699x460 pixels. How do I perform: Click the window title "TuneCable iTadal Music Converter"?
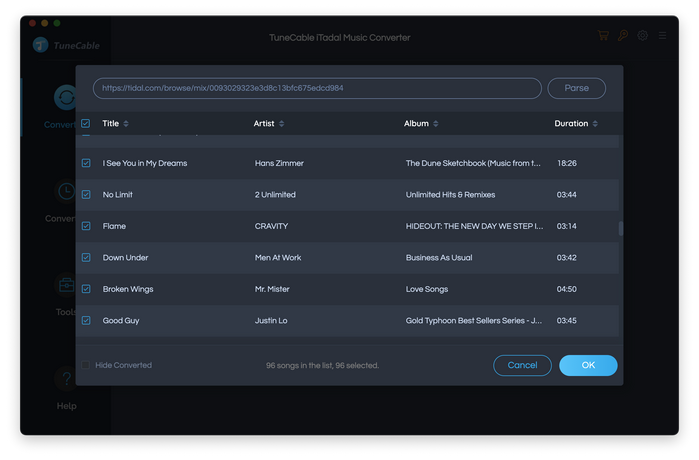tap(340, 38)
